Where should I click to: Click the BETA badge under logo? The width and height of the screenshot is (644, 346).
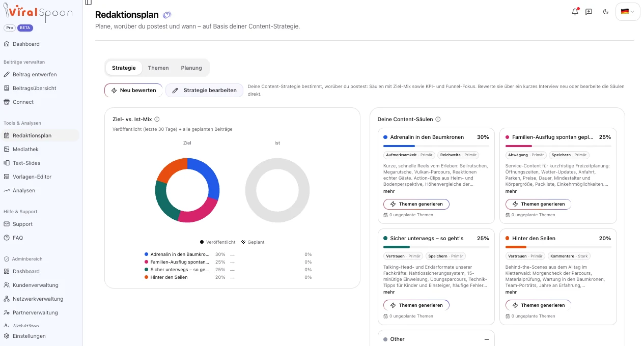(x=25, y=28)
